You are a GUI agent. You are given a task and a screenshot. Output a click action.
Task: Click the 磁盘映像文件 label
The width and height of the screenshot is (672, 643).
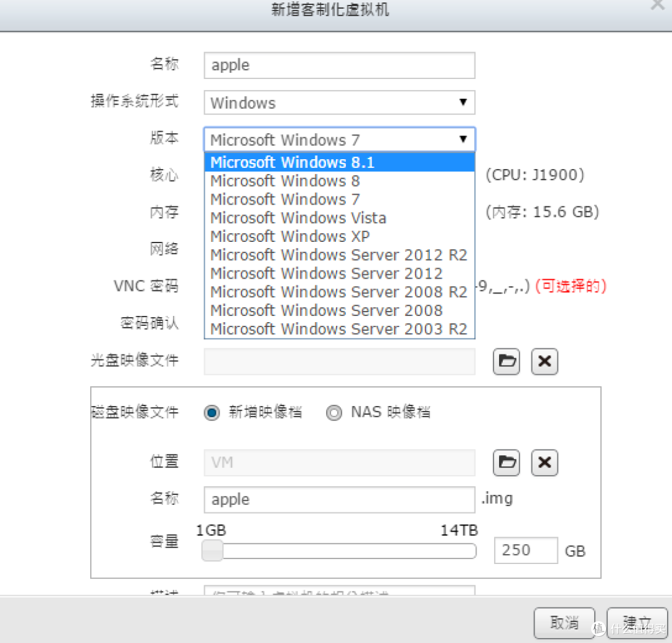135,412
